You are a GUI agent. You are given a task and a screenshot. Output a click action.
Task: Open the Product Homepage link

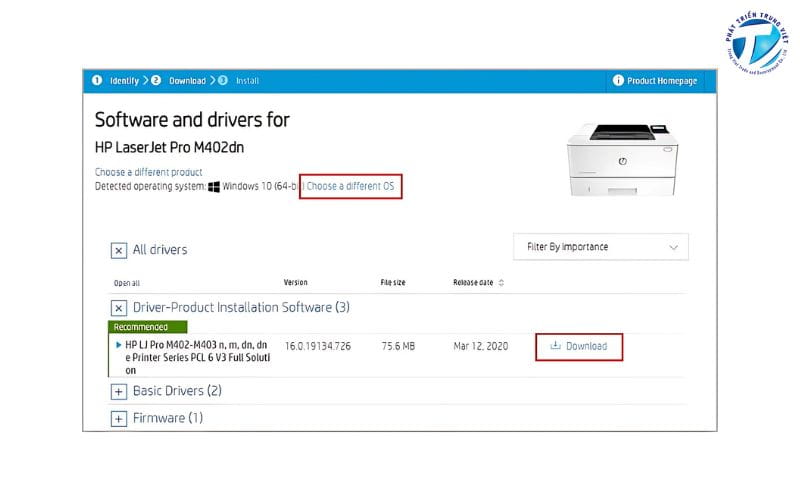(x=661, y=80)
